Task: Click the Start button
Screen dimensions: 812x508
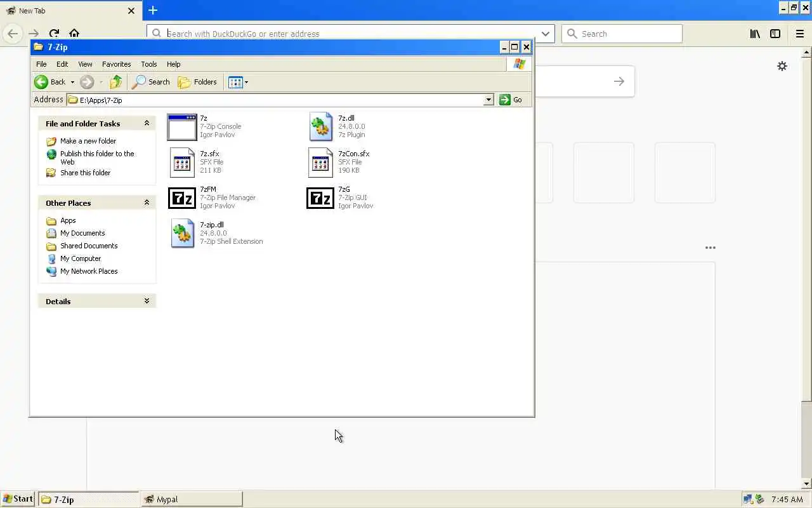Action: pos(18,499)
